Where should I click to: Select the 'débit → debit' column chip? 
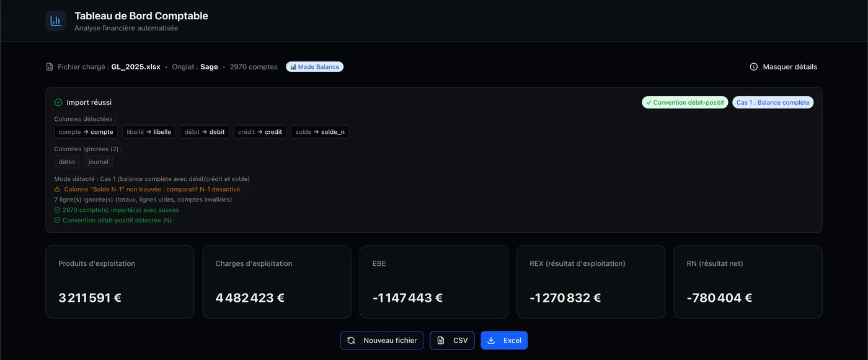(x=205, y=132)
